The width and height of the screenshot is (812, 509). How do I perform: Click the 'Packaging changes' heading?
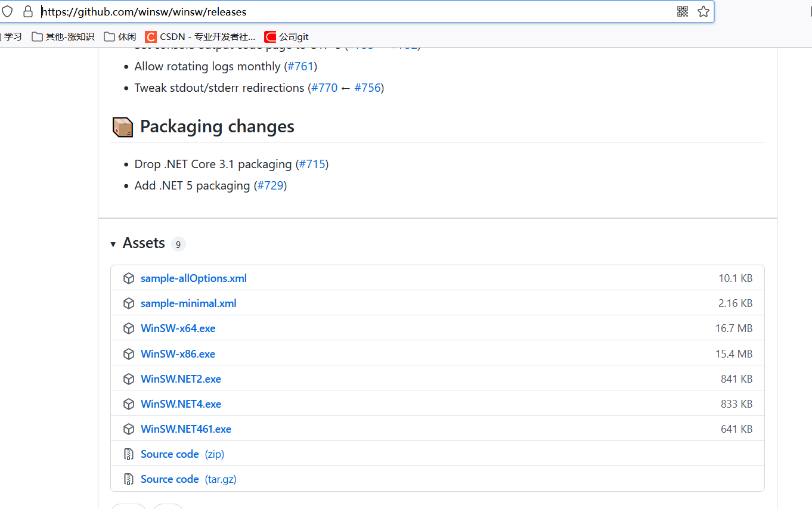pyautogui.click(x=217, y=126)
